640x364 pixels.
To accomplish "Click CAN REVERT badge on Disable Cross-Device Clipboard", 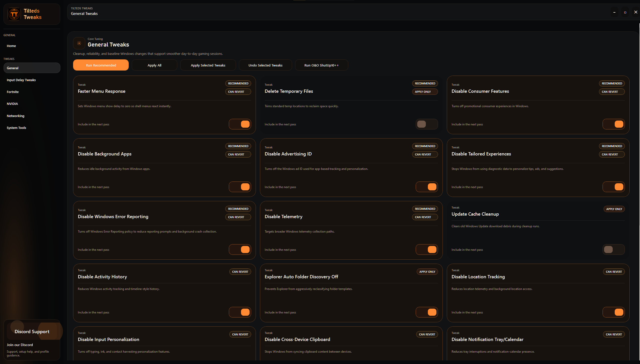I will pyautogui.click(x=427, y=334).
